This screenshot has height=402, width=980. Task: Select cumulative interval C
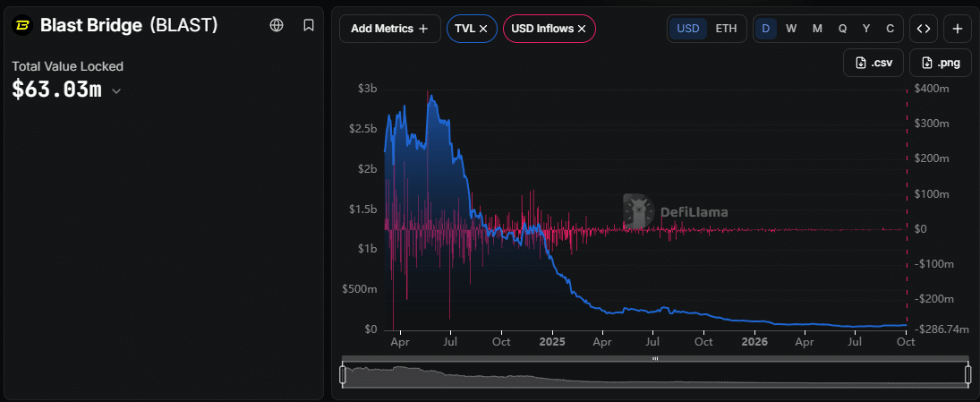[x=890, y=29]
